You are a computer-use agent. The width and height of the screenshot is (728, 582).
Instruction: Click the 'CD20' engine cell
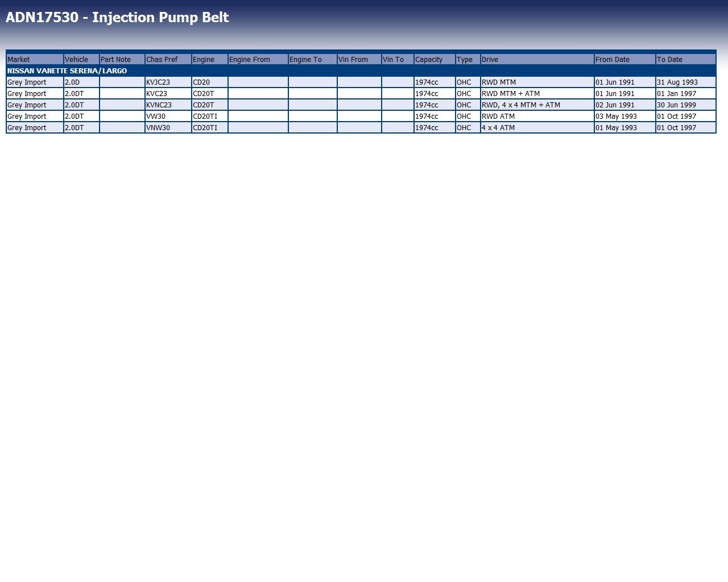[210, 82]
